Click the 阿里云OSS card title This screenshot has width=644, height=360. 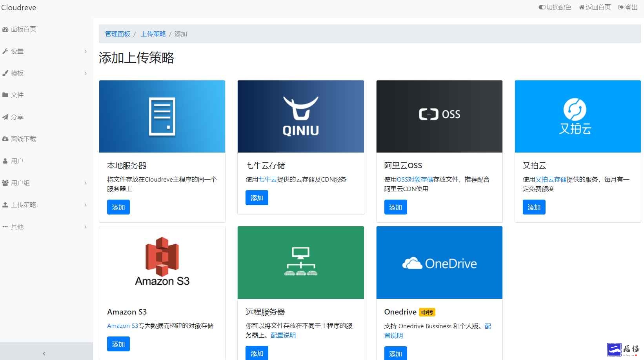(x=403, y=165)
